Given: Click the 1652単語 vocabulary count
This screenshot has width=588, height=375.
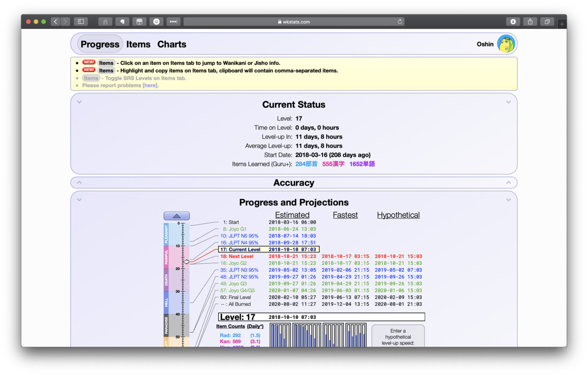Looking at the screenshot, I should [x=362, y=164].
